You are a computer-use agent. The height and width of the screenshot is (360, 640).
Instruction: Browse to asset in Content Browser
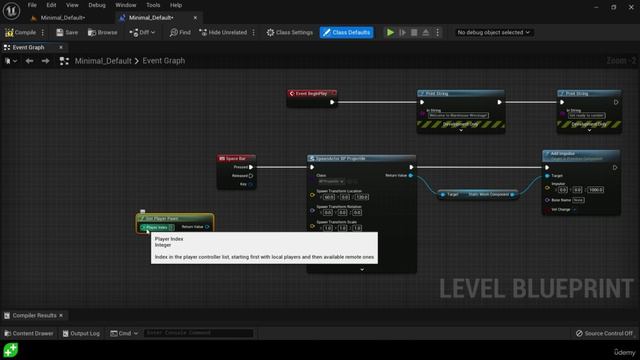pos(102,32)
